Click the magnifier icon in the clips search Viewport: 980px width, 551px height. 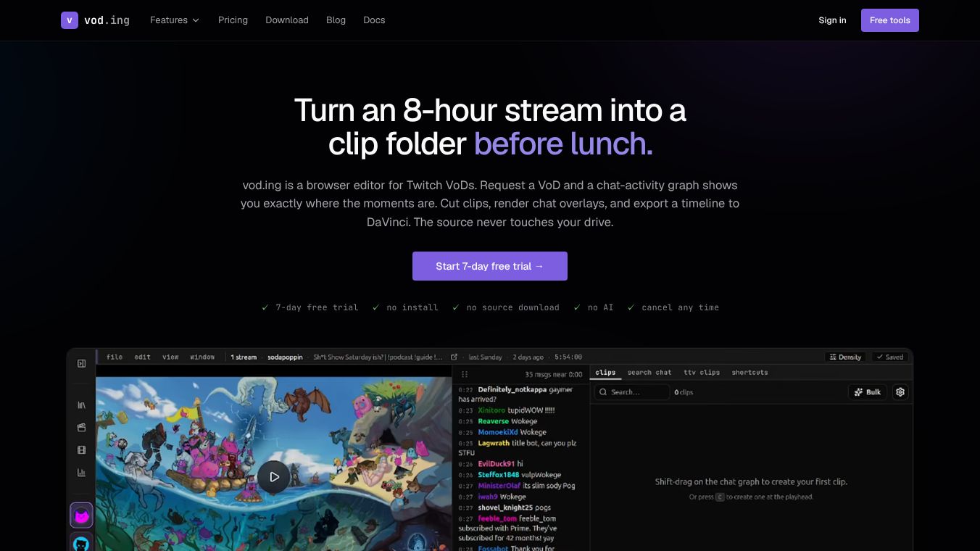coord(603,392)
